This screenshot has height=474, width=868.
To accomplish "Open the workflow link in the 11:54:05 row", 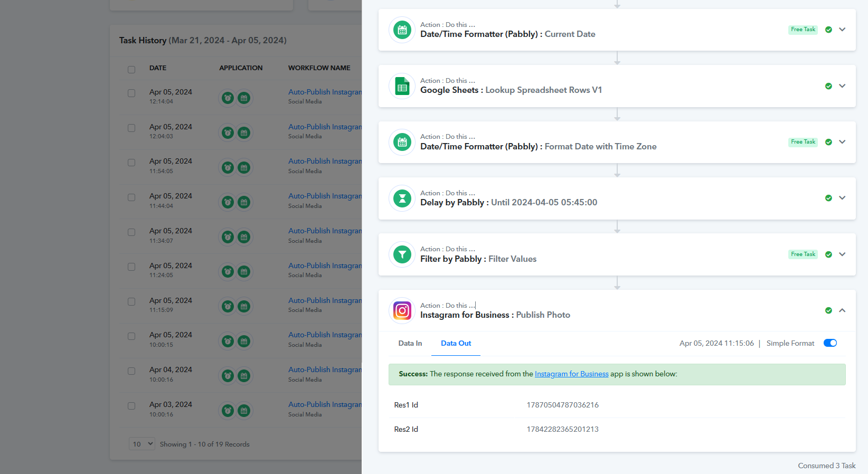I will tap(325, 161).
